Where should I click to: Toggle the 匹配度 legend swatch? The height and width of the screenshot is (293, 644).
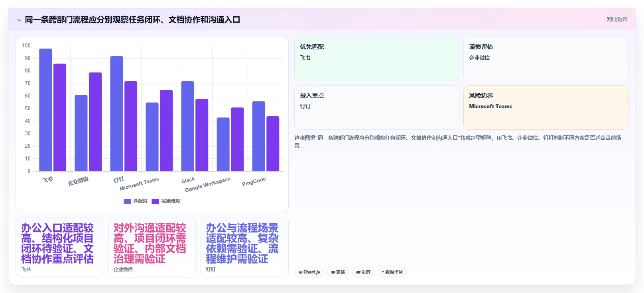coord(127,201)
